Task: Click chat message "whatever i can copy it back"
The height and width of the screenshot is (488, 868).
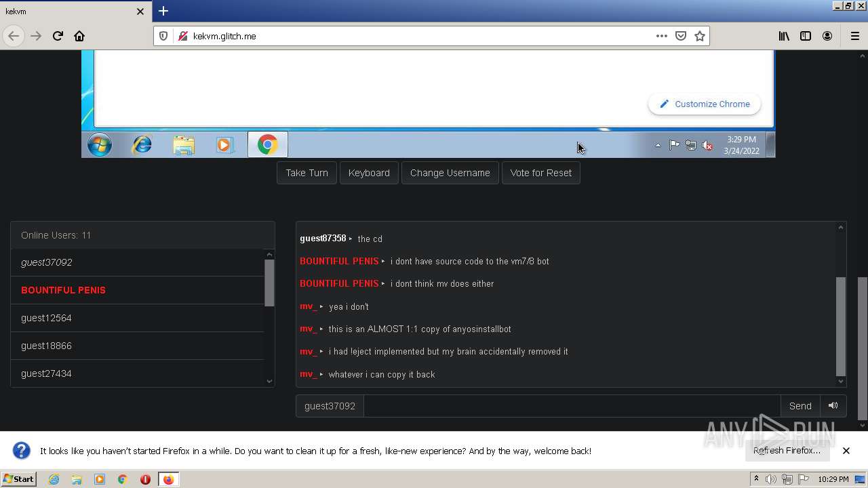Action: 382,374
